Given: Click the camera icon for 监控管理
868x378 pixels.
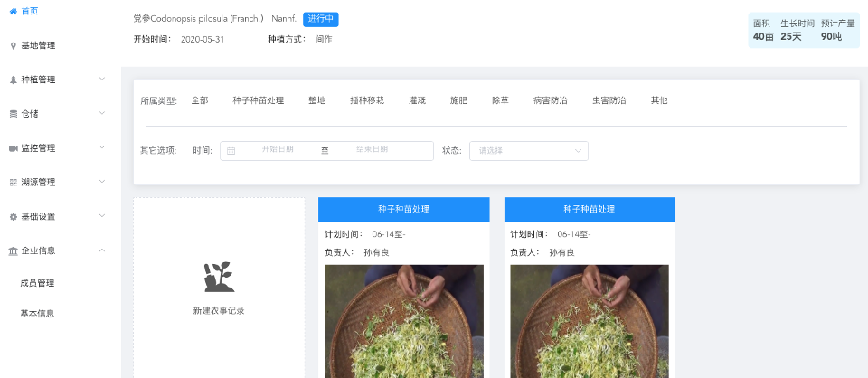Looking at the screenshot, I should tap(14, 148).
